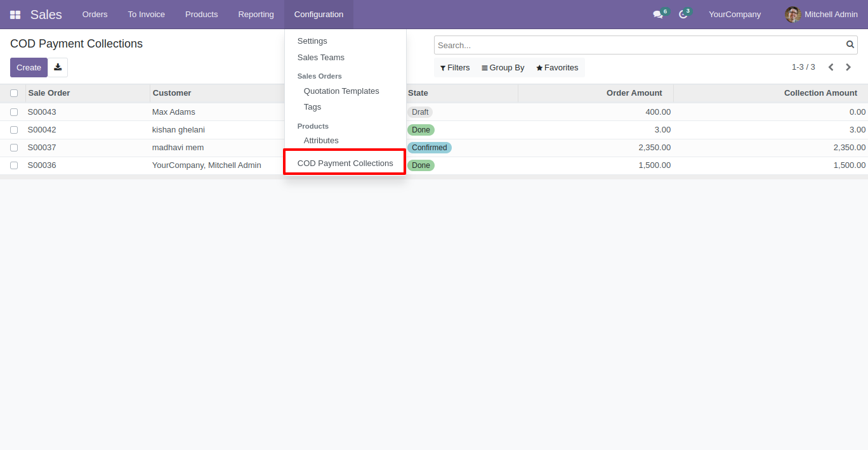Click collection amount 2,350.00 cell

pyautogui.click(x=850, y=148)
